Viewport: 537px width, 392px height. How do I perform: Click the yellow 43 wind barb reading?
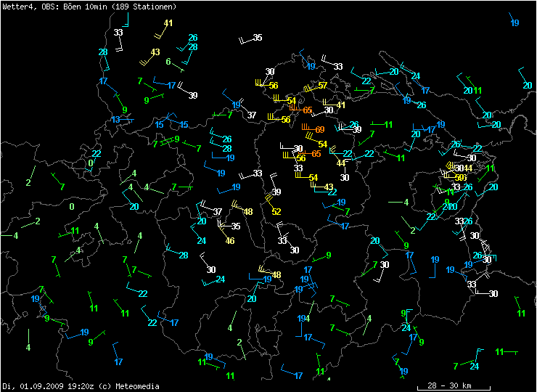click(155, 52)
